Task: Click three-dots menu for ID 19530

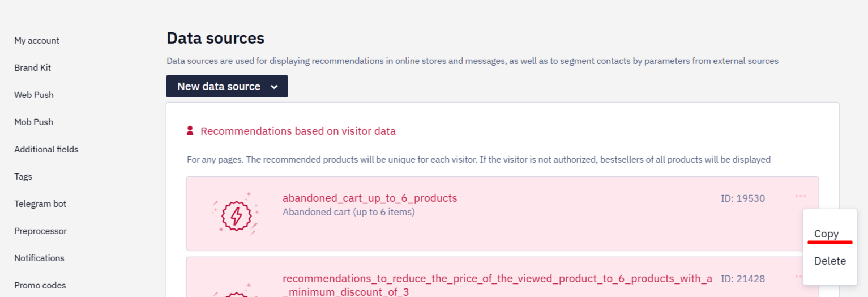Action: click(x=801, y=197)
